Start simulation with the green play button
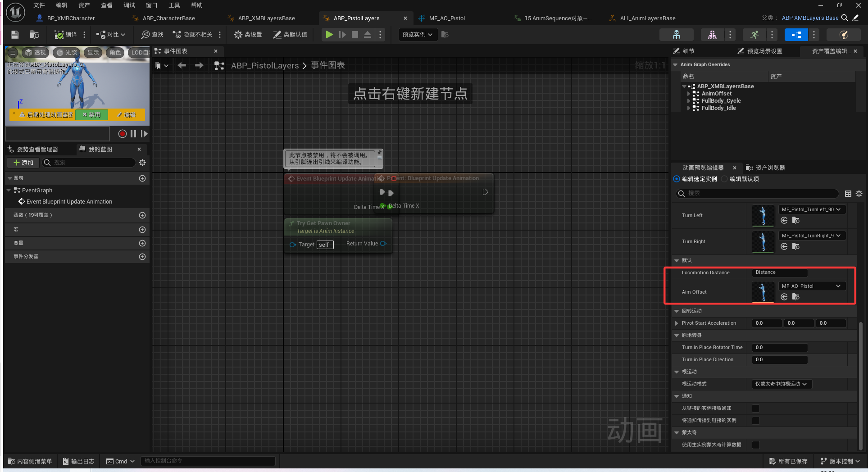The image size is (868, 472). tap(329, 35)
